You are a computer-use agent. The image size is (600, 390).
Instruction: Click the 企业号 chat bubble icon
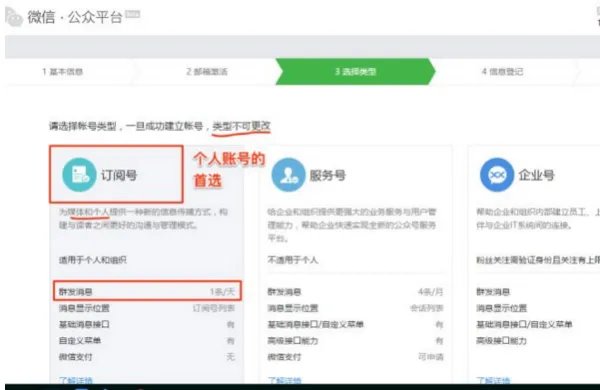pos(497,175)
